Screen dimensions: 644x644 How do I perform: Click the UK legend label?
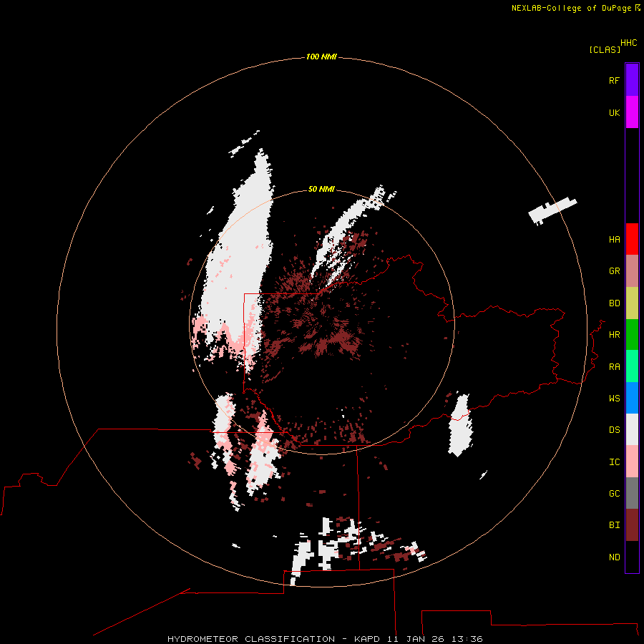point(614,112)
